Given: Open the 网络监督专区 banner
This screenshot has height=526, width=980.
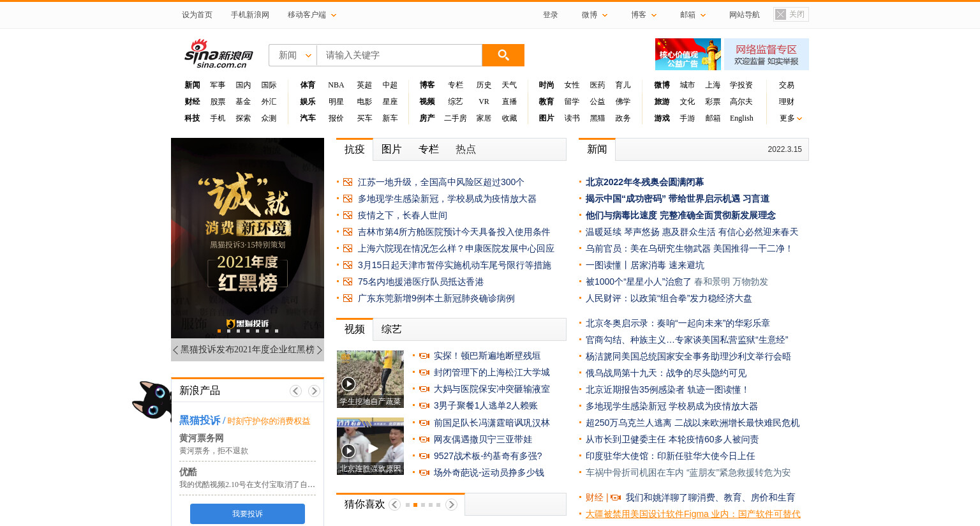Looking at the screenshot, I should coord(766,54).
